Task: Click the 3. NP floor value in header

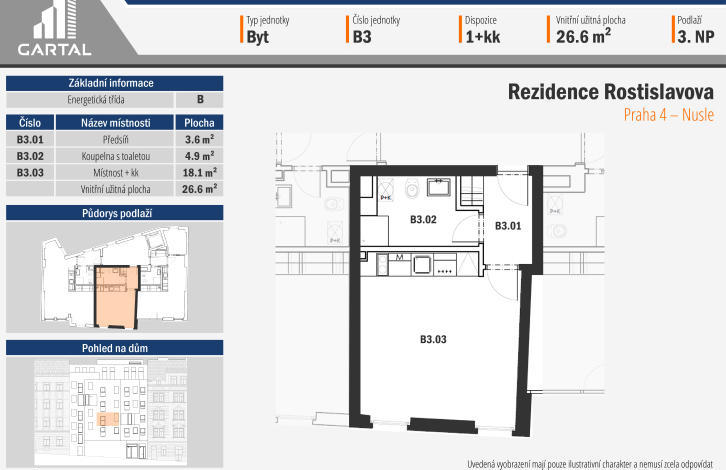Action: tap(695, 37)
